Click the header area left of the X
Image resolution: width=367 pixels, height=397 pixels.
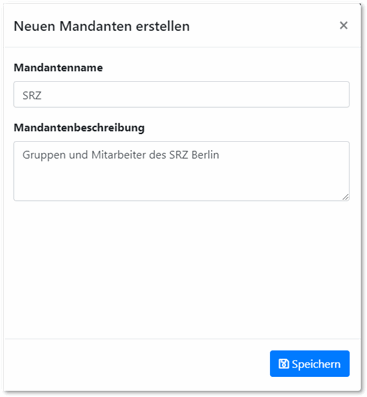pos(263,26)
